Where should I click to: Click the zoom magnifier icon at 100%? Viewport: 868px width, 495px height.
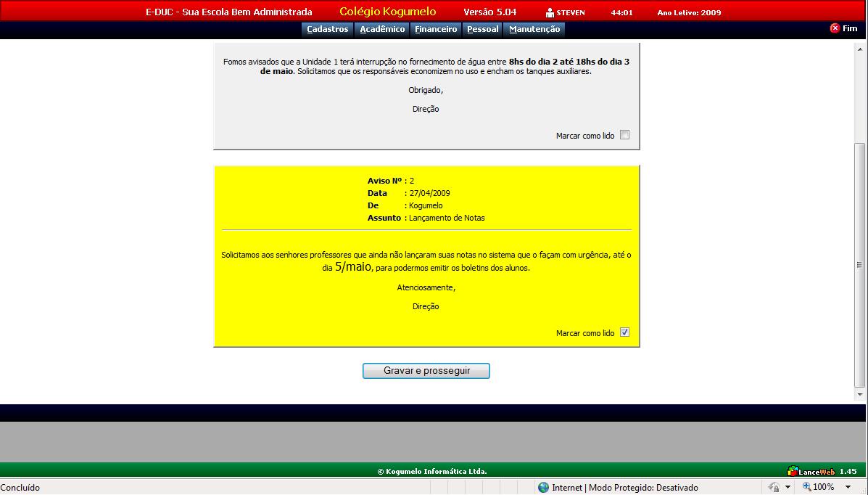806,487
